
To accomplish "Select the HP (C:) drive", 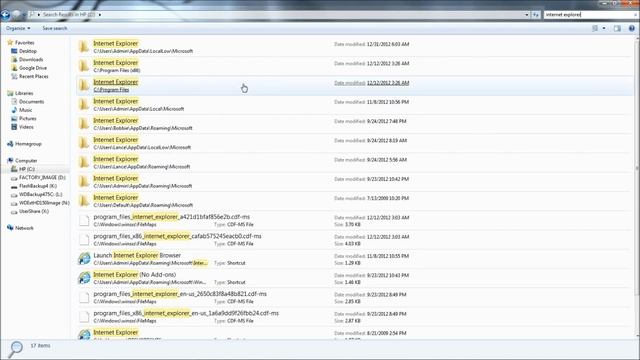I will point(23,169).
